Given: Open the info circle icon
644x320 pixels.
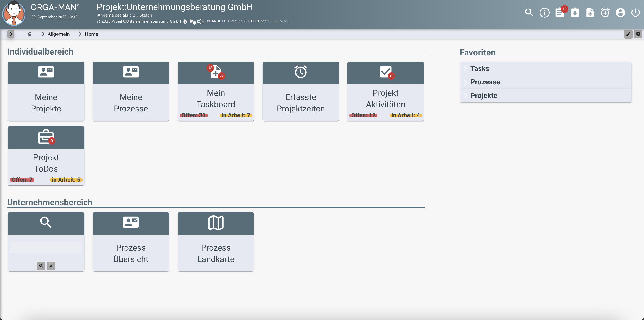Looking at the screenshot, I should pyautogui.click(x=544, y=13).
